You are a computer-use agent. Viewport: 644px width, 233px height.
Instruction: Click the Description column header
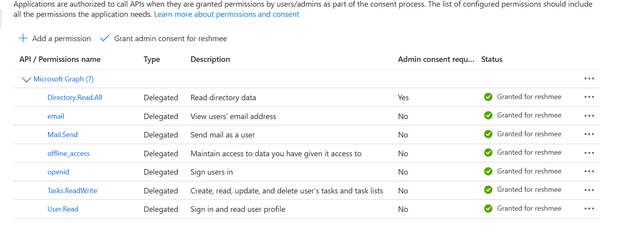tap(210, 60)
